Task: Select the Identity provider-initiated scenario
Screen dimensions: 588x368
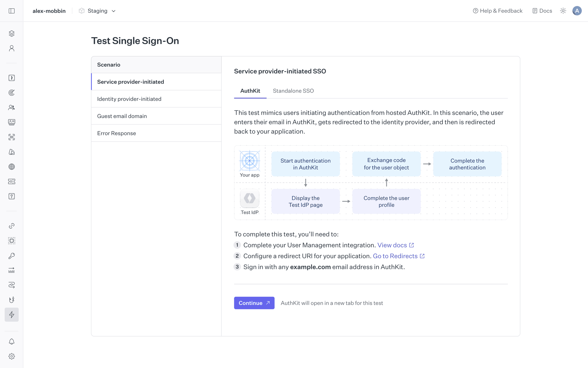Action: point(156,99)
